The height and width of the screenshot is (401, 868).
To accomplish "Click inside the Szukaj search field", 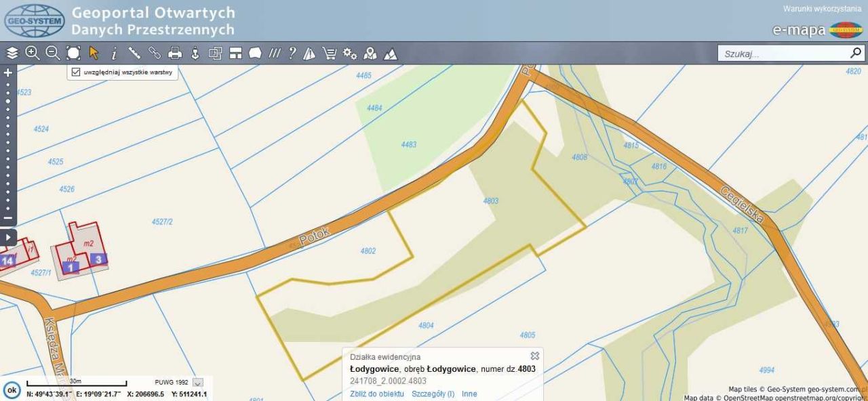I will coord(780,52).
